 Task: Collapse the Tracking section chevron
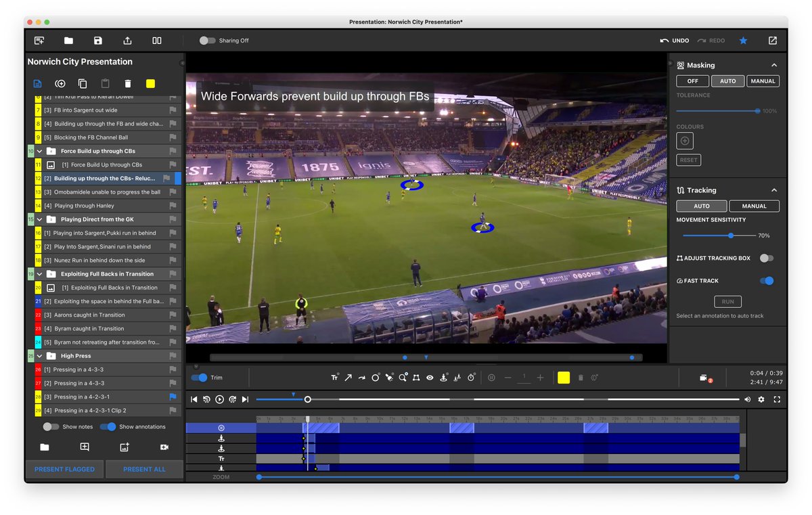click(774, 190)
